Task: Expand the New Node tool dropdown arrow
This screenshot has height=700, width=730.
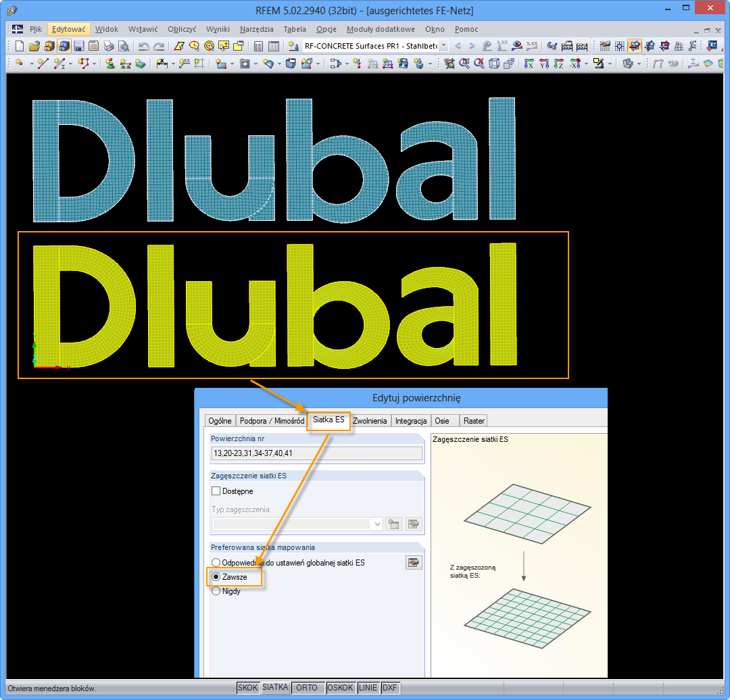Action: coord(31,64)
